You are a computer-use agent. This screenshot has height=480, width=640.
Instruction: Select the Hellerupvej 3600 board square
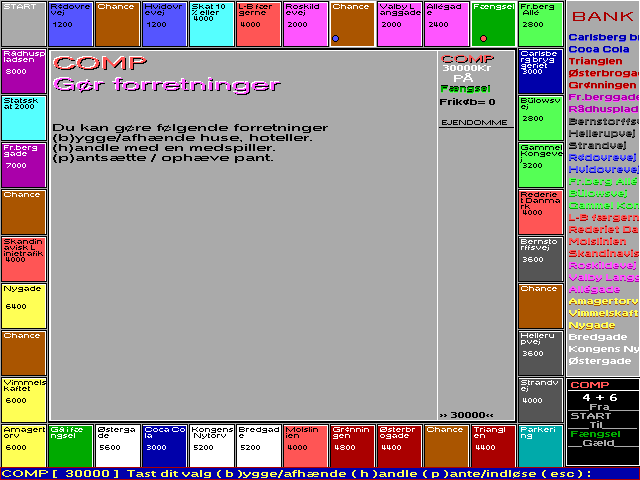[541, 353]
